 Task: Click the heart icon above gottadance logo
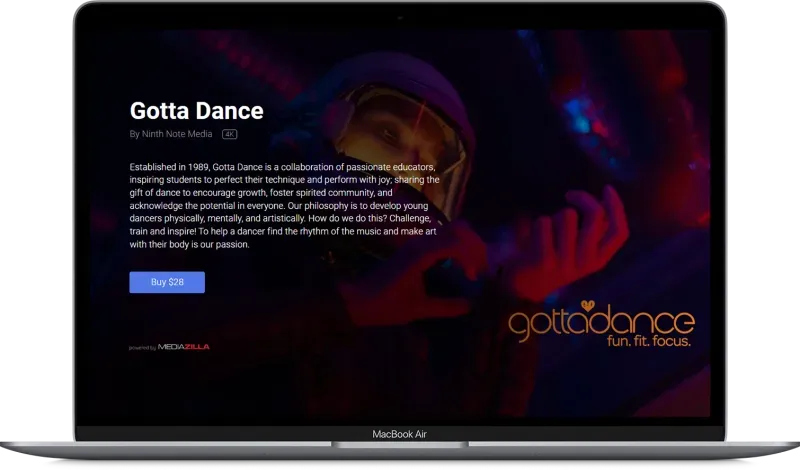(x=588, y=305)
